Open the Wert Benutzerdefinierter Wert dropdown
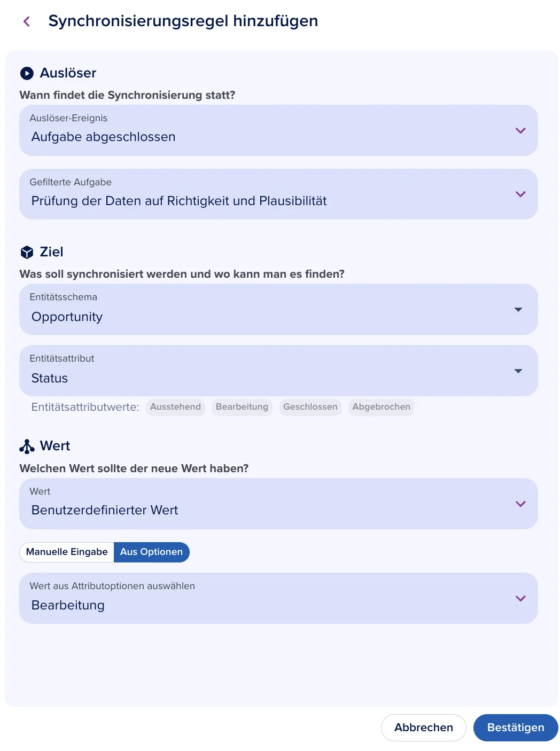This screenshot has width=560, height=751. point(278,504)
